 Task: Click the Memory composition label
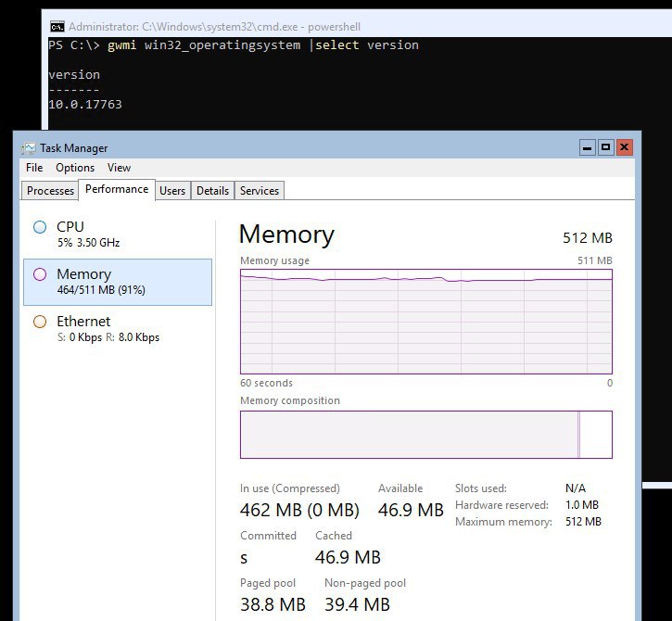[x=290, y=400]
